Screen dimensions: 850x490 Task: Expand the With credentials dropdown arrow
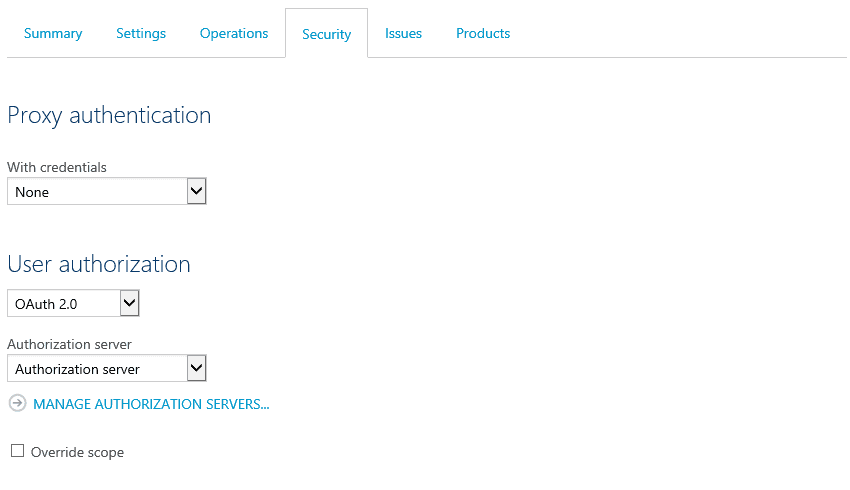196,191
